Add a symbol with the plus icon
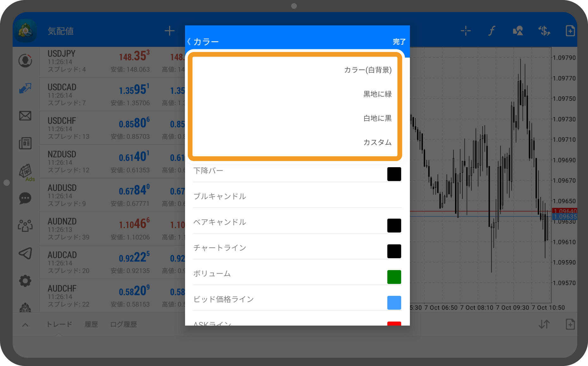 click(170, 31)
